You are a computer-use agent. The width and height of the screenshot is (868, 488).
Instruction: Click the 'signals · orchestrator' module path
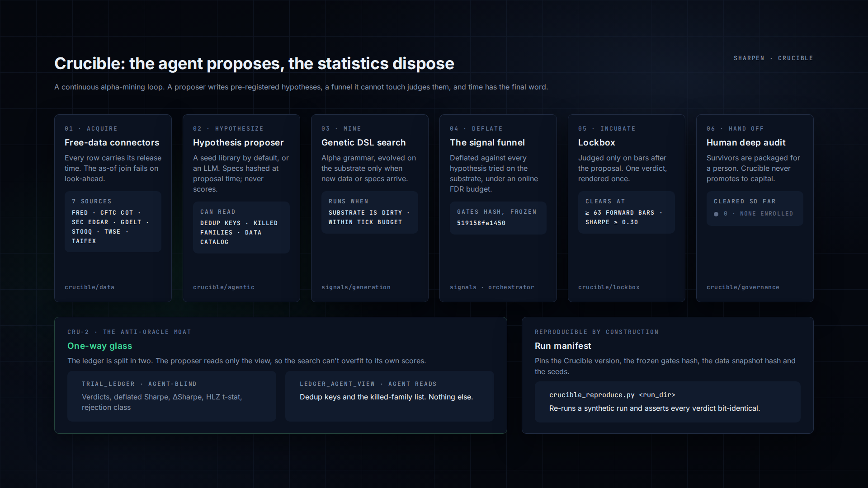pyautogui.click(x=492, y=287)
